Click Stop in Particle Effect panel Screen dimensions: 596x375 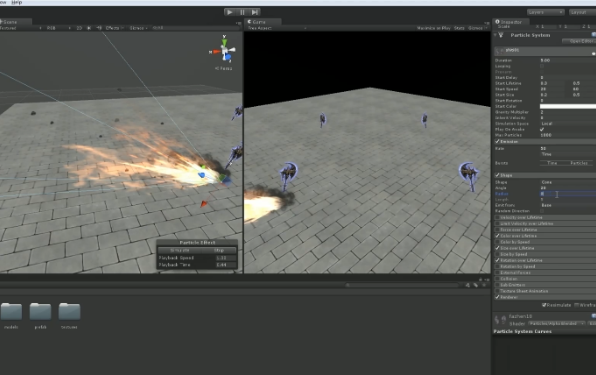[219, 251]
